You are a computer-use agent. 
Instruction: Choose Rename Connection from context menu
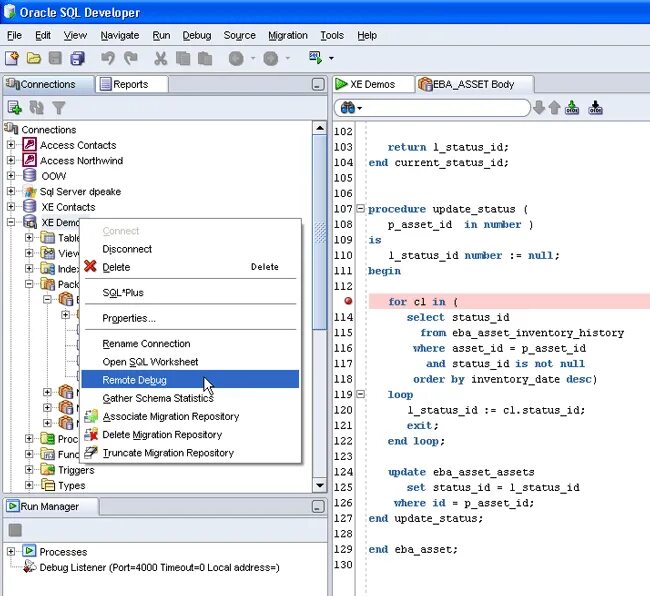[190, 344]
